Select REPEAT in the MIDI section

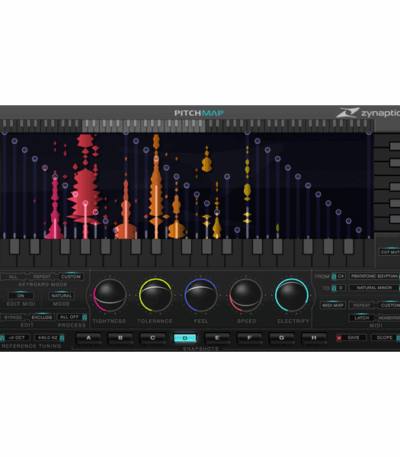[x=361, y=305]
